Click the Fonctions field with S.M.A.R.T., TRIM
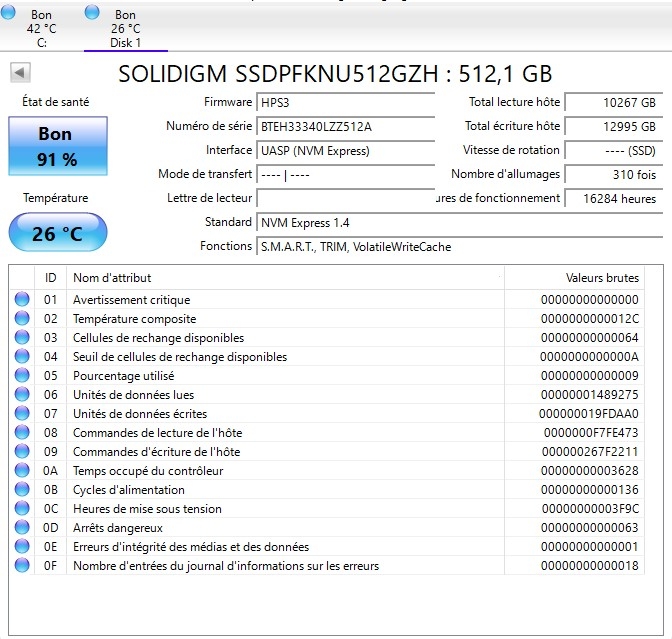The height and width of the screenshot is (639, 672). 459,246
